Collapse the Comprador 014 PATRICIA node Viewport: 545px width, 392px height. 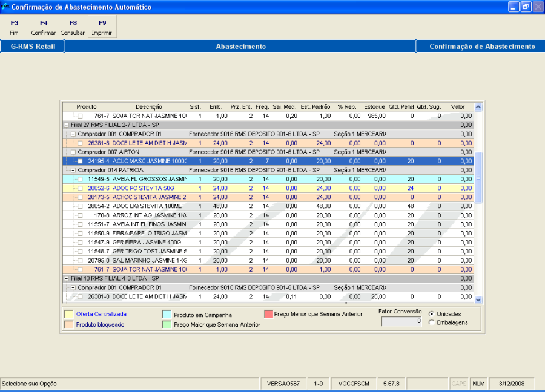click(x=73, y=170)
